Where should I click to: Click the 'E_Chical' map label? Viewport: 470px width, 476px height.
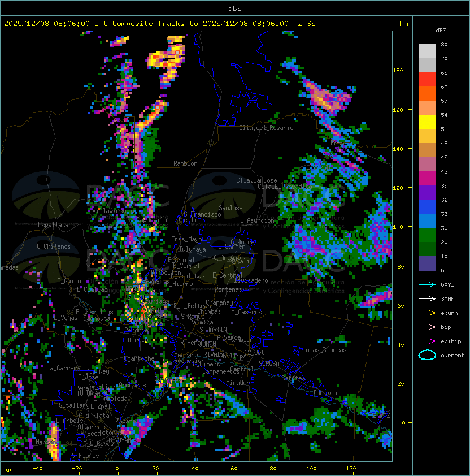(x=181, y=260)
